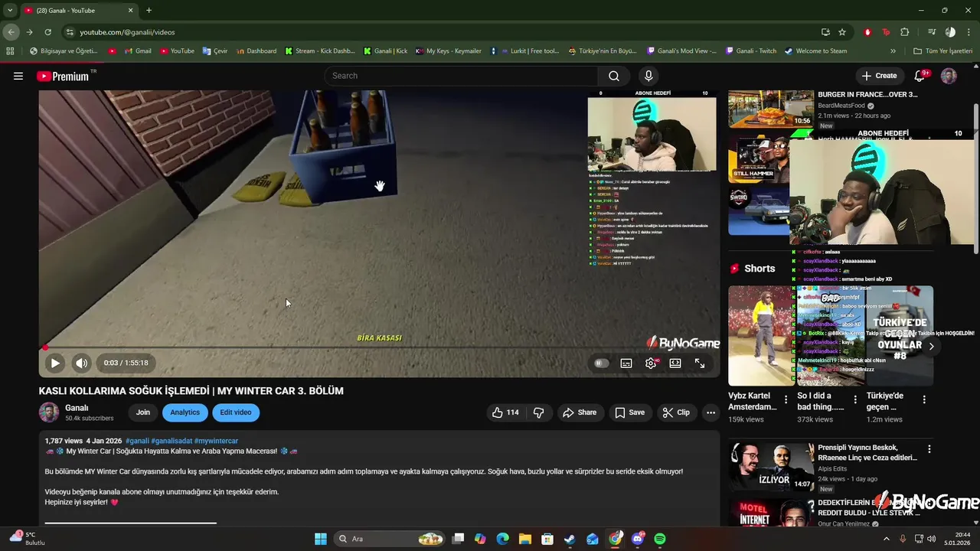
Task: Open Windows Start menu
Action: pyautogui.click(x=321, y=539)
